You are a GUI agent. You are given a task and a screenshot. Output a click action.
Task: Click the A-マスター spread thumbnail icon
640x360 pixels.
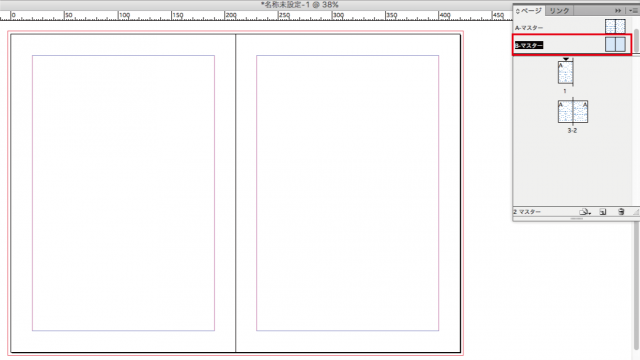point(615,27)
